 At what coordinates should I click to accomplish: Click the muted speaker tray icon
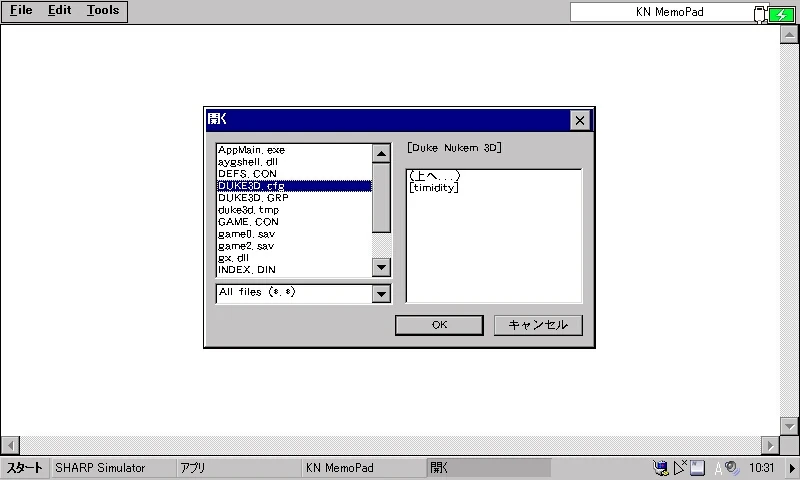tap(680, 467)
